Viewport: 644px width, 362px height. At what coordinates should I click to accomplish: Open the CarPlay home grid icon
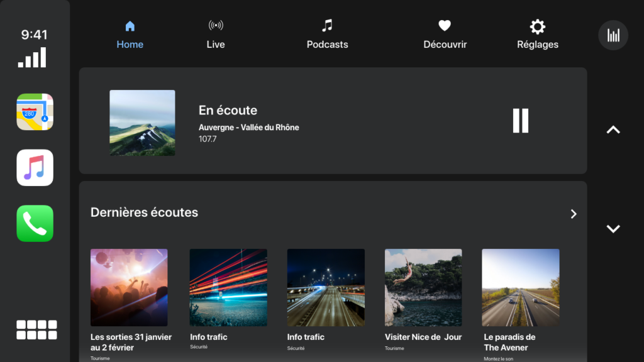pyautogui.click(x=36, y=330)
